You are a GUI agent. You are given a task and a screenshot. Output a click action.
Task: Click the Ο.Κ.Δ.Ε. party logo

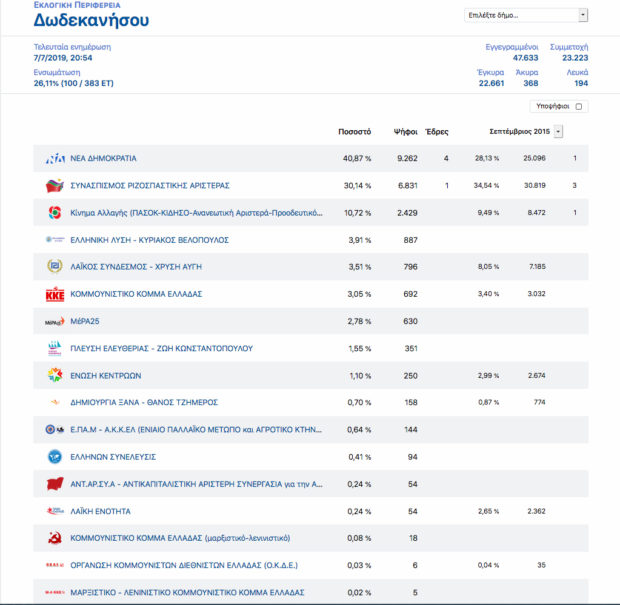[x=55, y=565]
